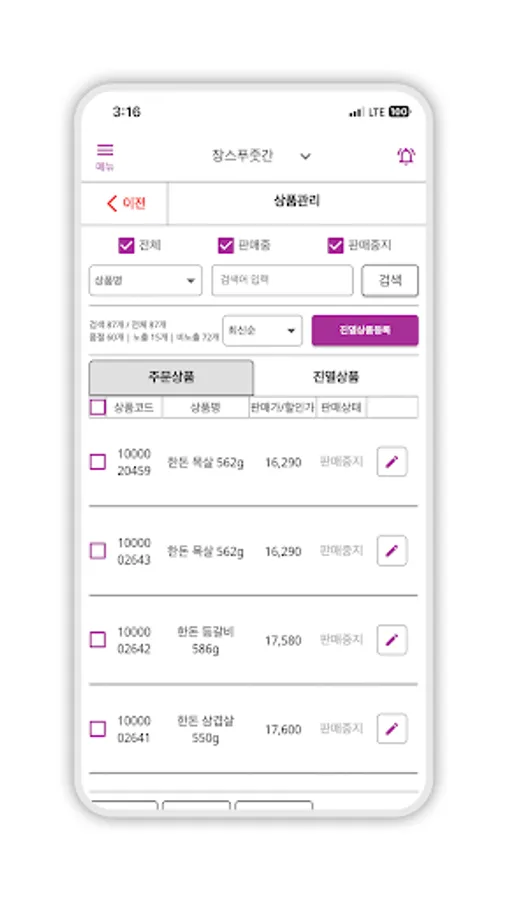Screen dimensions: 506x900
Task: Toggle the 판매중지 filter checkbox
Action: (x=335, y=246)
